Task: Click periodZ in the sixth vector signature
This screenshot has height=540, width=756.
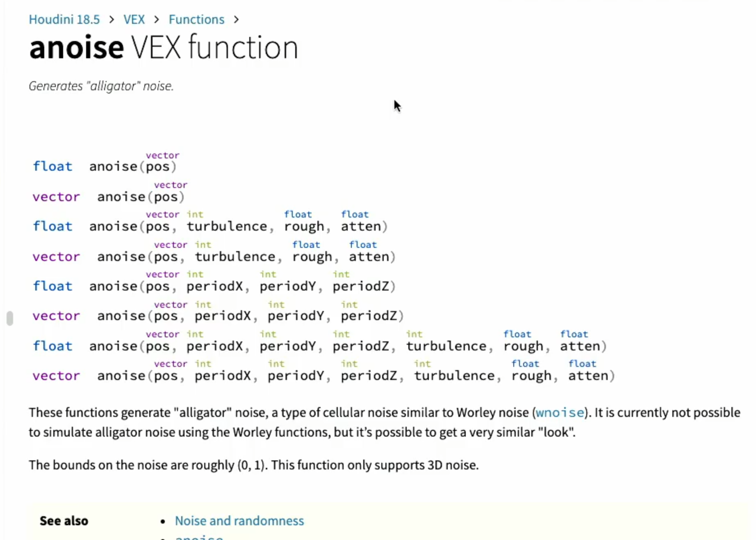Action: tap(369, 316)
